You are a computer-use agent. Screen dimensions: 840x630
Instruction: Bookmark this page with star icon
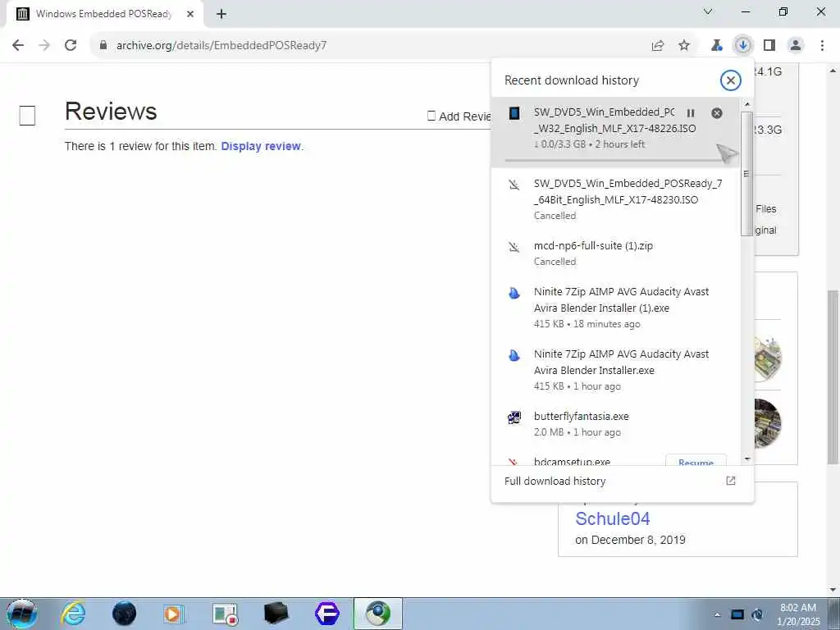pyautogui.click(x=684, y=46)
